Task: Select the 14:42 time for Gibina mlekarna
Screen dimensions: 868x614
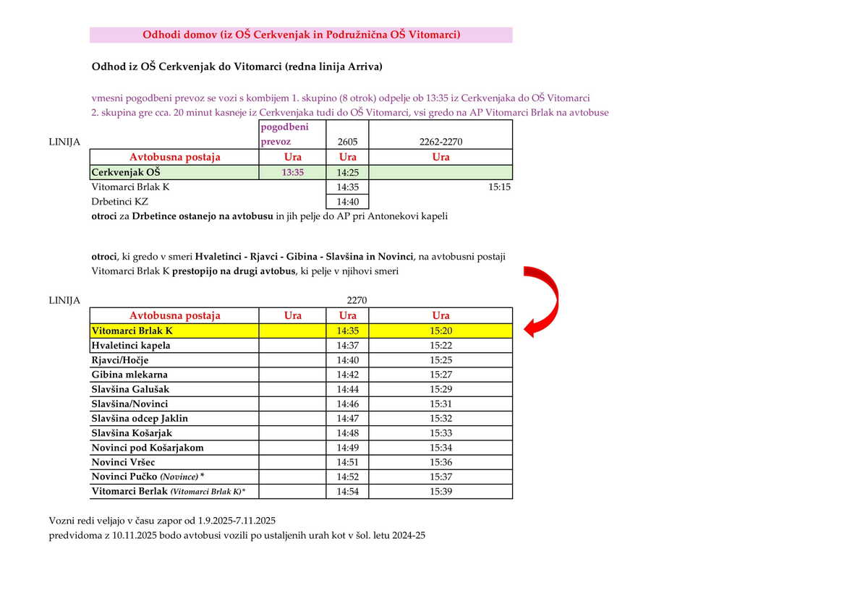Action: point(348,375)
